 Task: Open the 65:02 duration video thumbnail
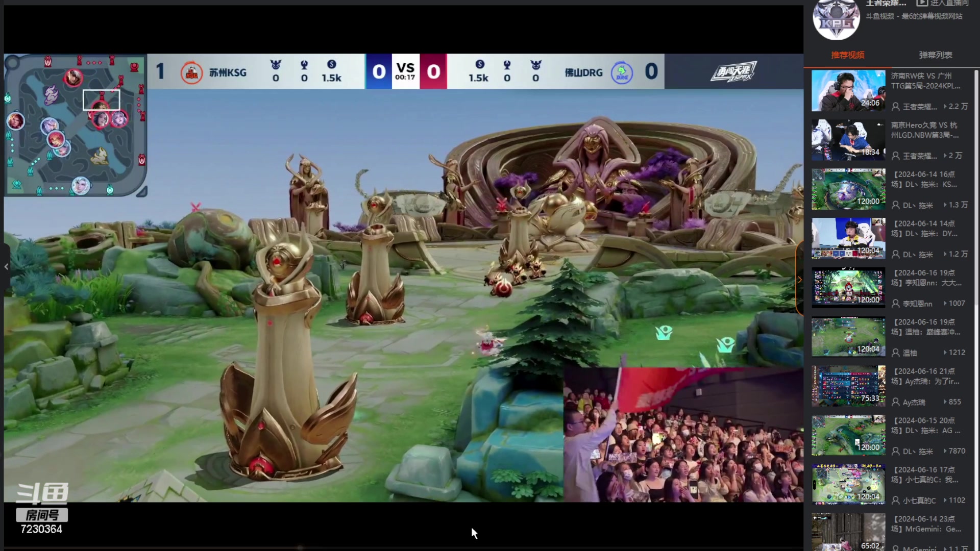pos(848,532)
